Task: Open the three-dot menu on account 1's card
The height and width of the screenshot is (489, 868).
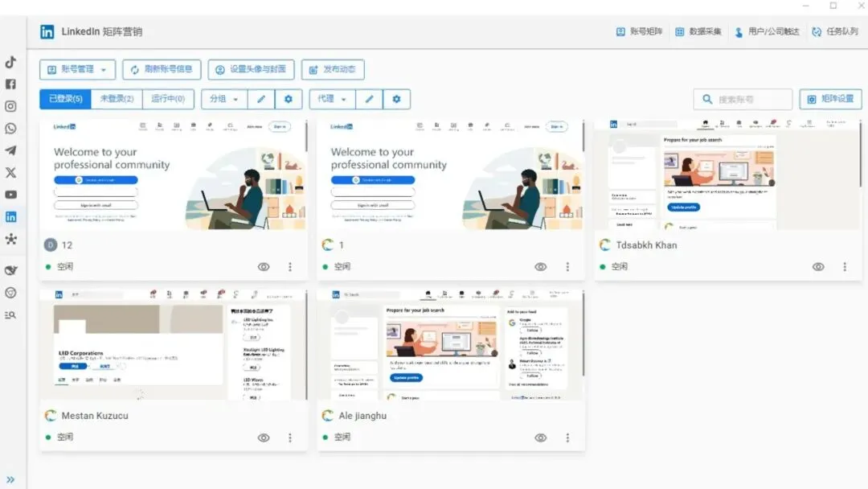Action: click(567, 267)
